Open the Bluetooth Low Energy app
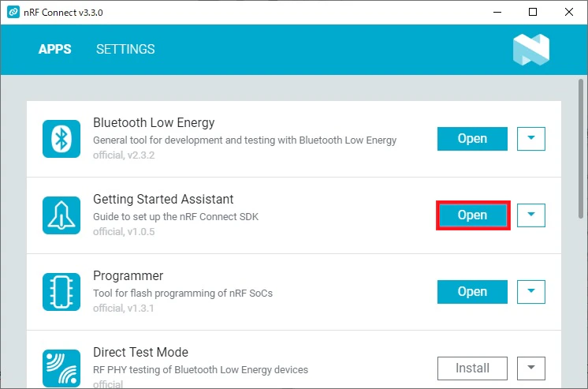Screen dimensions: 588x389 click(x=472, y=139)
